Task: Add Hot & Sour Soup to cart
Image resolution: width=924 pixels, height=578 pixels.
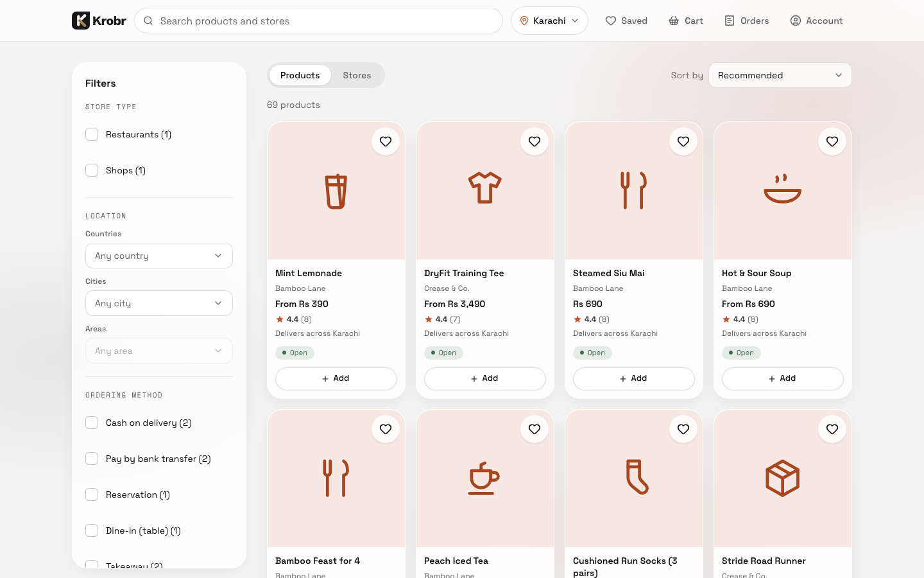Action: point(783,379)
